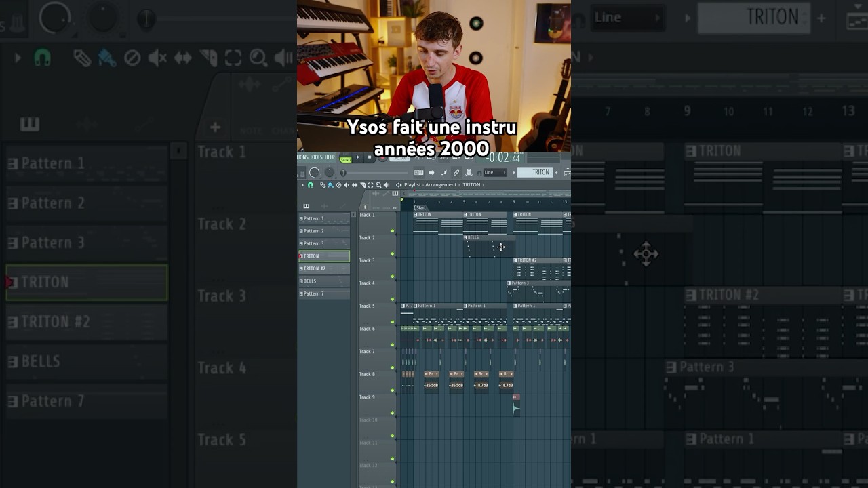Image resolution: width=868 pixels, height=488 pixels.
Task: Click the scroll arrow atop the pattern list
Action: click(353, 215)
